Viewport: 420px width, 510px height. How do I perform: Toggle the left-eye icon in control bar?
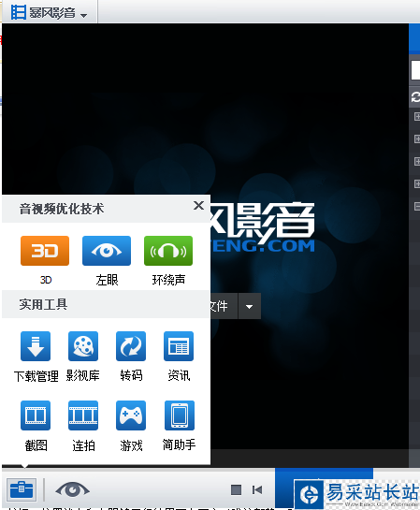72,489
